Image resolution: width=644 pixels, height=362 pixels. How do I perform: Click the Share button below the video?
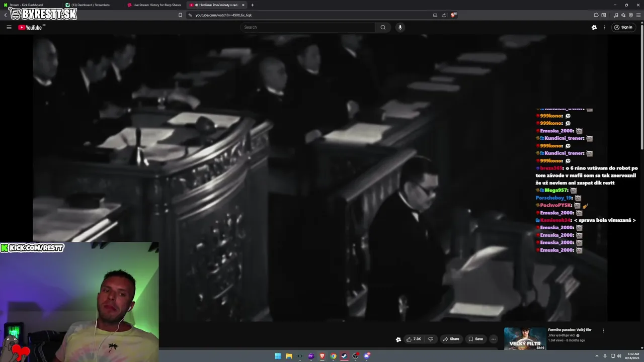pyautogui.click(x=451, y=339)
